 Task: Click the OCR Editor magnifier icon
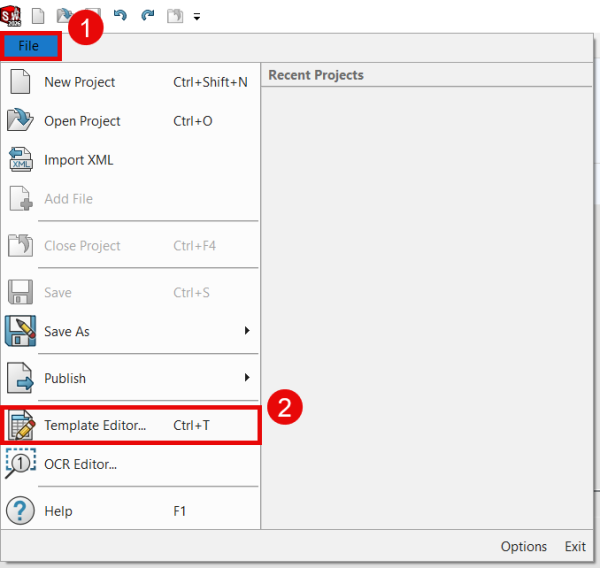click(21, 464)
